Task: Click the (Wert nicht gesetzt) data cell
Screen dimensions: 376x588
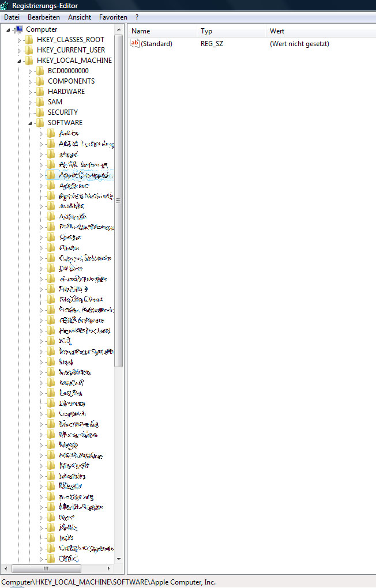Action: tap(299, 44)
